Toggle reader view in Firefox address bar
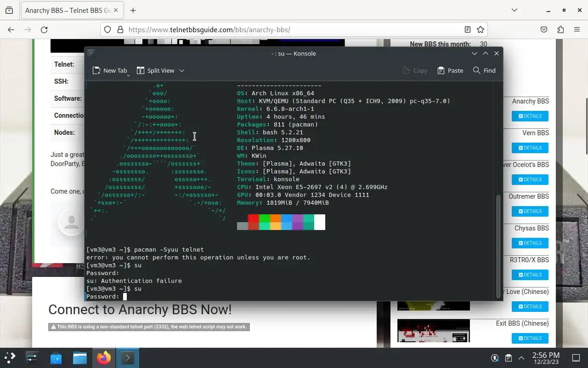This screenshot has width=588, height=368. 468,29
